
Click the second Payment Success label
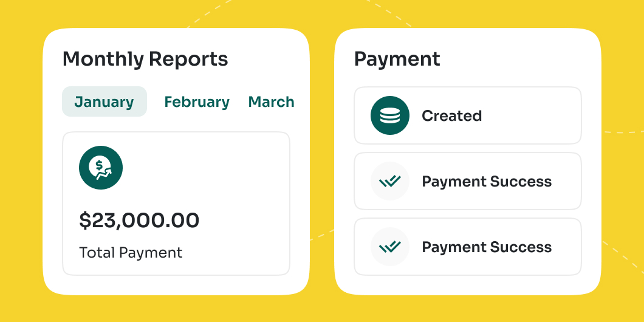point(487,247)
